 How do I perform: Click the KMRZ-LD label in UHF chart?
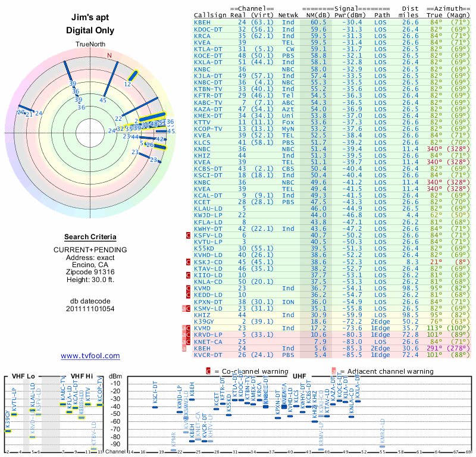(382, 431)
